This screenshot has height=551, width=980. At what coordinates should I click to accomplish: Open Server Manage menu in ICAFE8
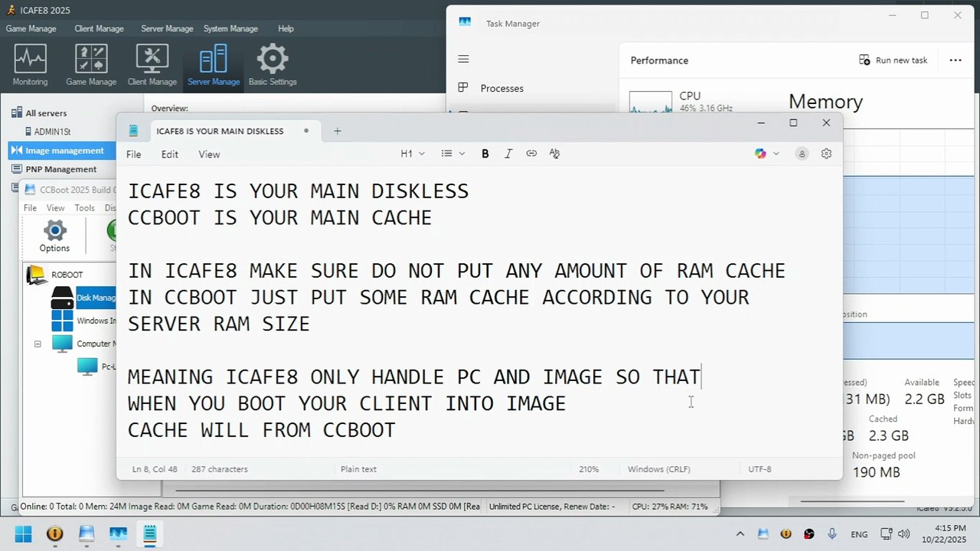tap(167, 28)
